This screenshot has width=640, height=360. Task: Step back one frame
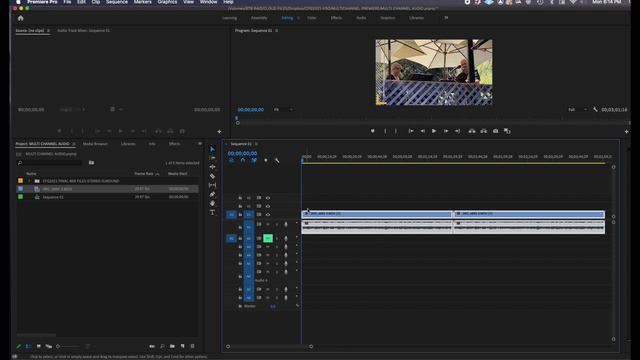[423, 131]
